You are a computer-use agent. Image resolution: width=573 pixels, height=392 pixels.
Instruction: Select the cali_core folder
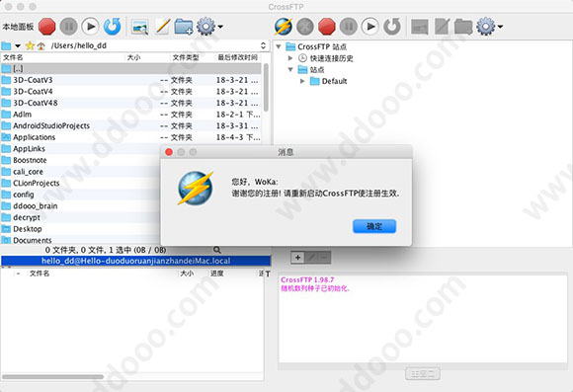click(x=80, y=172)
